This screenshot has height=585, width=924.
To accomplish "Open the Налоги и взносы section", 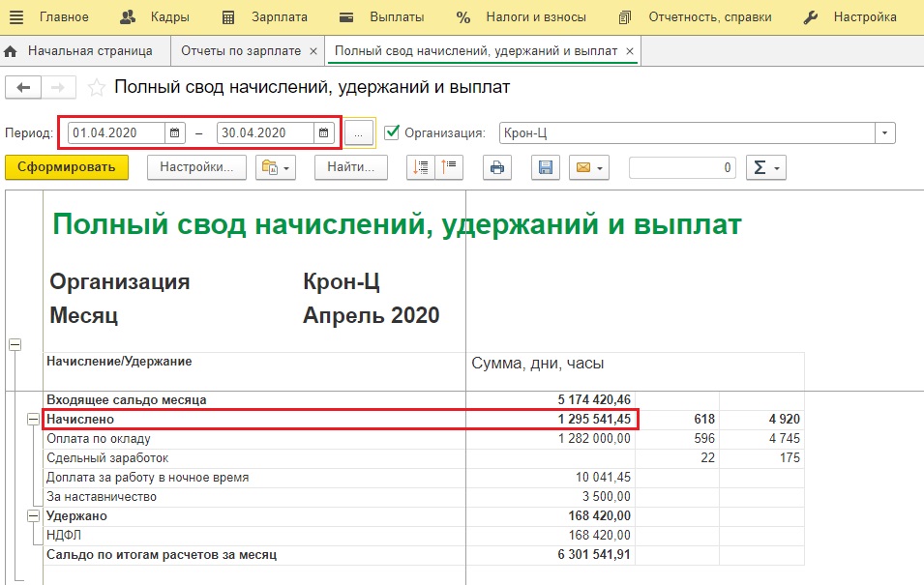I will tap(521, 17).
